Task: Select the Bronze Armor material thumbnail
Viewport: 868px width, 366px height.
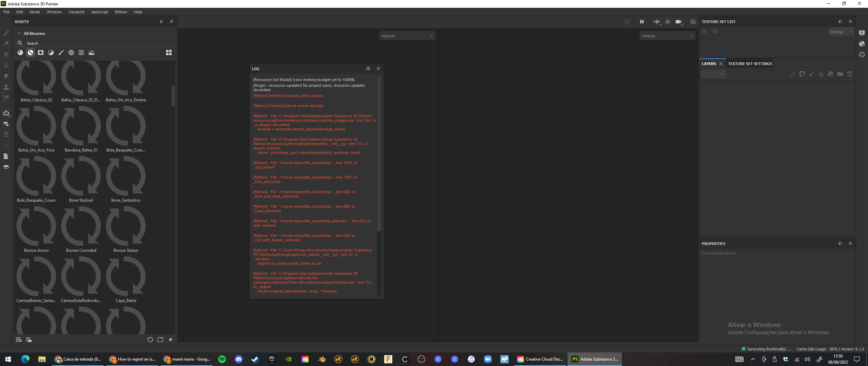Action: (x=36, y=227)
